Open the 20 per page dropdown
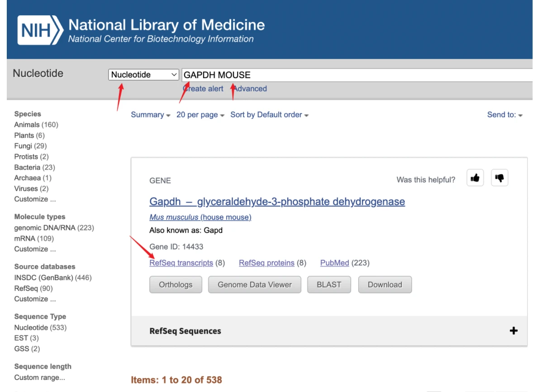Screen dimensions: 533x392 coord(200,115)
